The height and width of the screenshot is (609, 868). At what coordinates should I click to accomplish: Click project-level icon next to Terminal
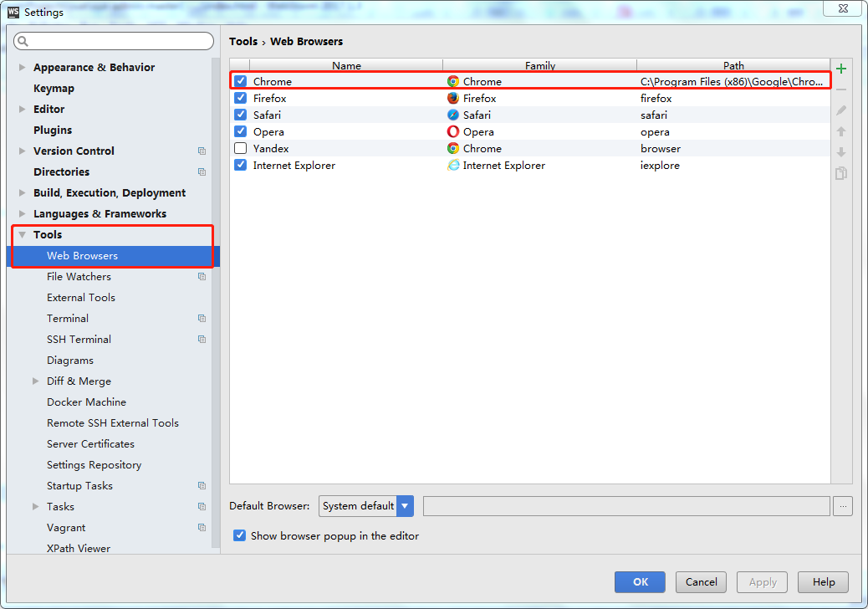click(x=202, y=319)
